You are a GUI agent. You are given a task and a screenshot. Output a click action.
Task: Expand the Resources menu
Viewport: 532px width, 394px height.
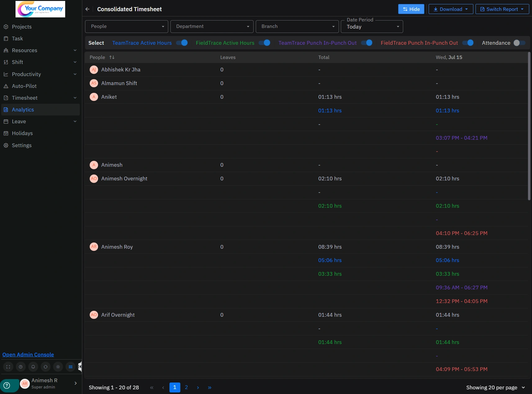[75, 50]
